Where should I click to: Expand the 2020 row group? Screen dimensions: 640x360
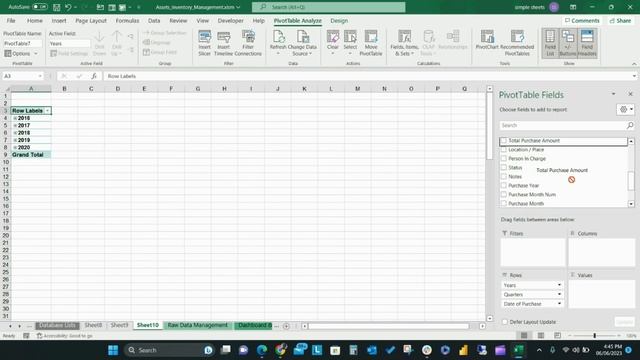[x=15, y=148]
